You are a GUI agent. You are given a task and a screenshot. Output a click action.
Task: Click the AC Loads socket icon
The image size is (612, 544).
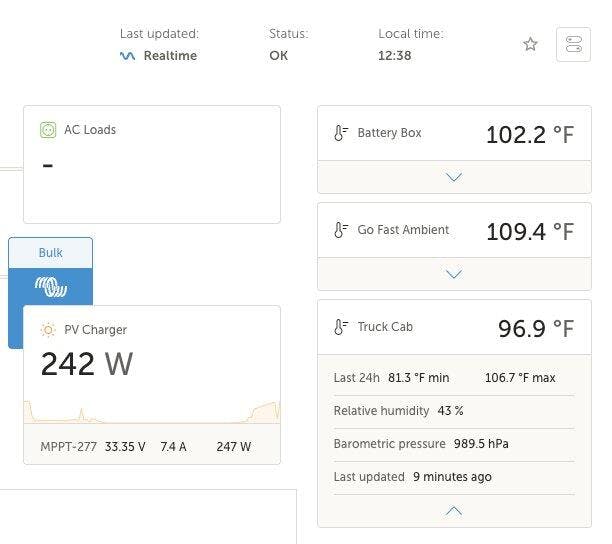click(x=48, y=130)
